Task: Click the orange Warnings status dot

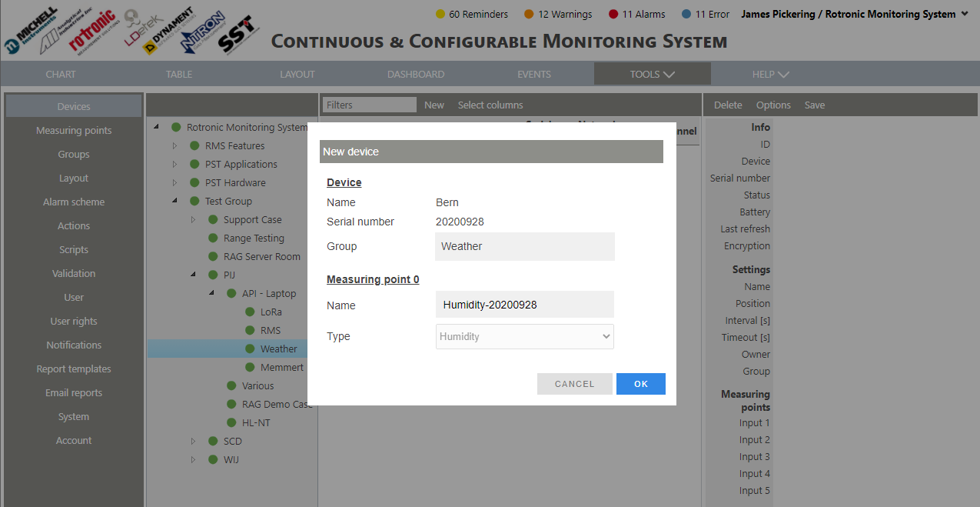Action: point(529,14)
